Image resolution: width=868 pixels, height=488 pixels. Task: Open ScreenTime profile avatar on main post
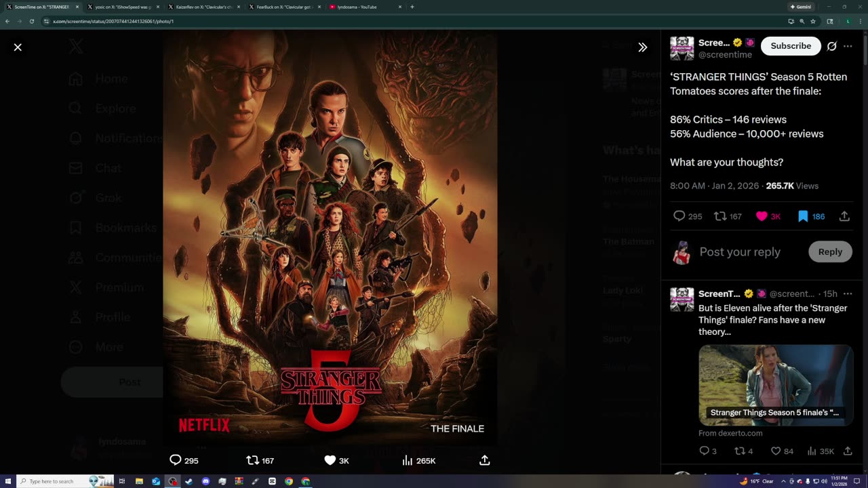682,48
